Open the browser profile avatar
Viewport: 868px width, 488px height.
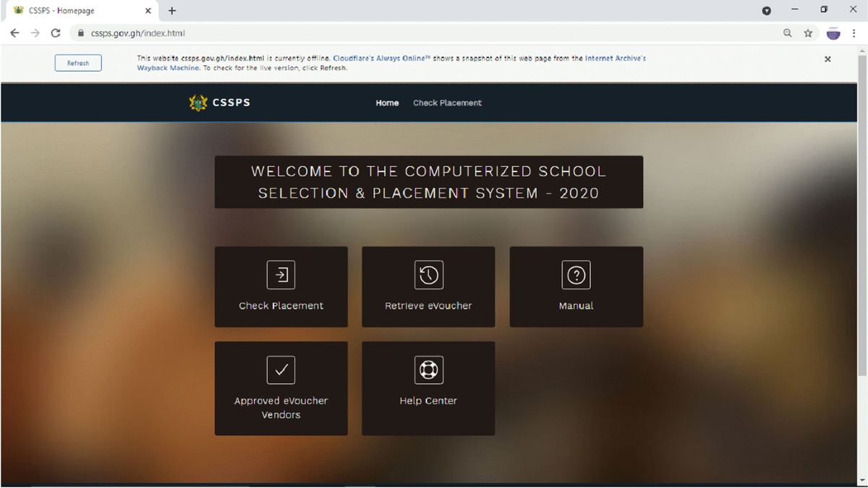coord(833,33)
